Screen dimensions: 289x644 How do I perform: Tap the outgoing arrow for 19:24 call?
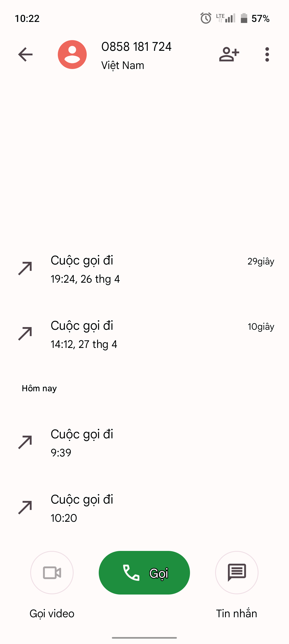25,269
